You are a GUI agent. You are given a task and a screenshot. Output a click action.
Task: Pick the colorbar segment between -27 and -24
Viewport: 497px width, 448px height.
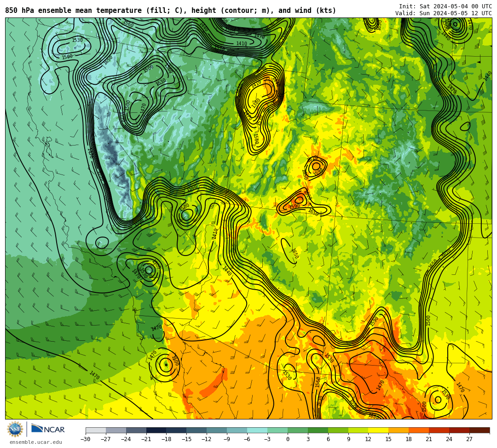[116, 430]
